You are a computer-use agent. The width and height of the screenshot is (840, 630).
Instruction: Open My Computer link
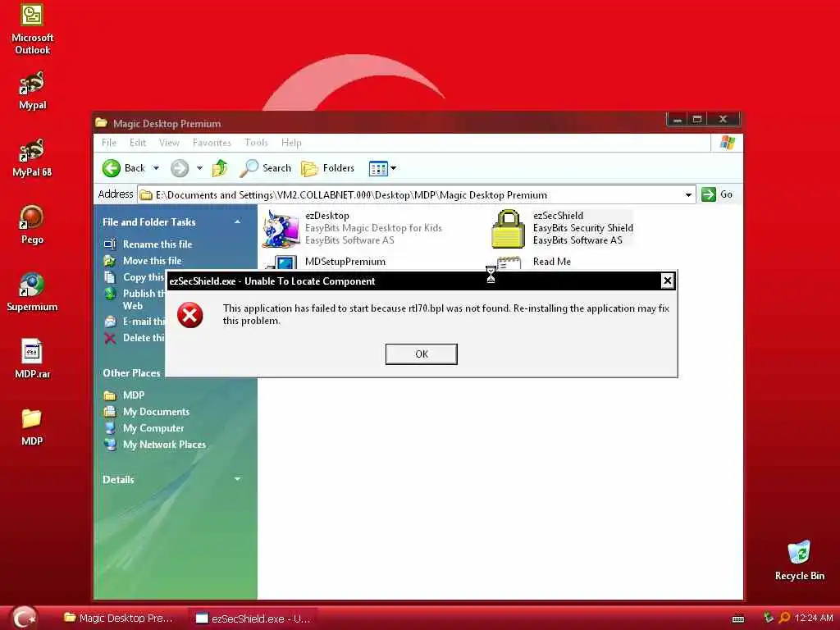pos(153,428)
